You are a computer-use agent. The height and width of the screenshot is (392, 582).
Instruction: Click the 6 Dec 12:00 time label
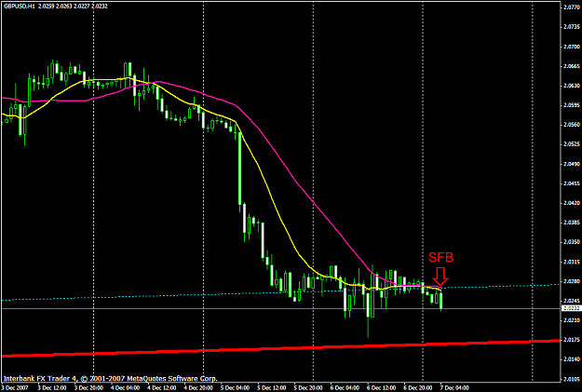pos(382,388)
